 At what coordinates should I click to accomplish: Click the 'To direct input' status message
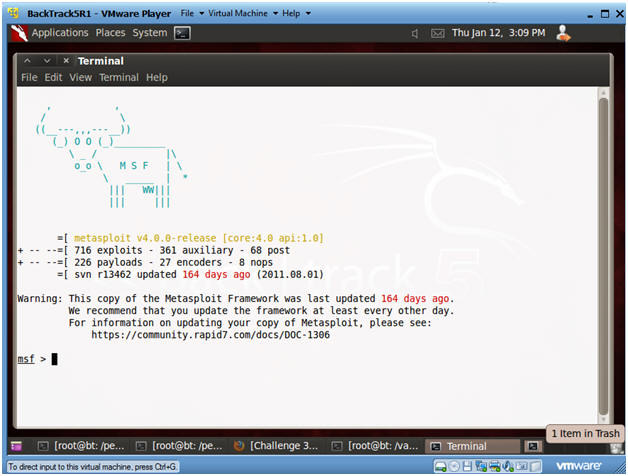(92, 467)
